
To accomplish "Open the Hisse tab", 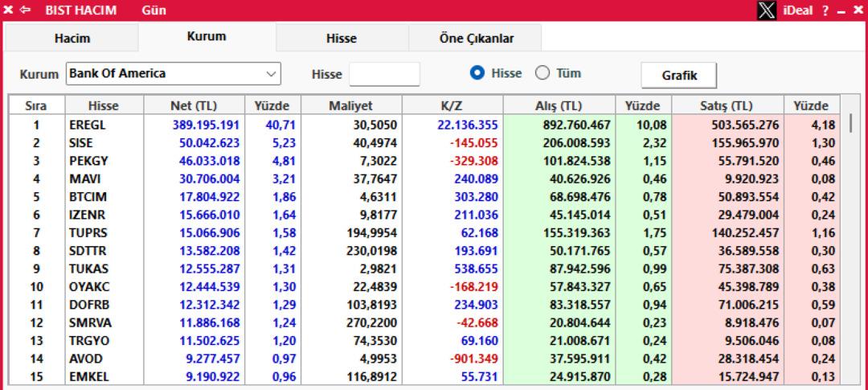I will [342, 39].
